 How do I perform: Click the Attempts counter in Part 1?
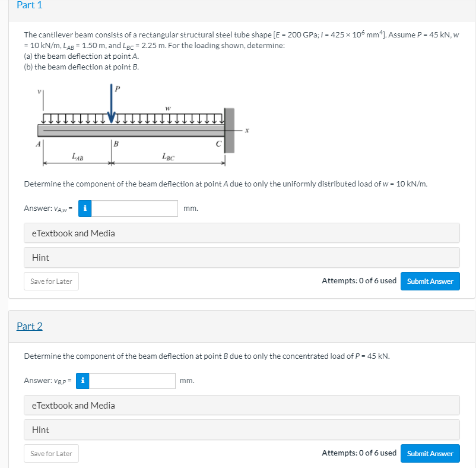click(359, 280)
